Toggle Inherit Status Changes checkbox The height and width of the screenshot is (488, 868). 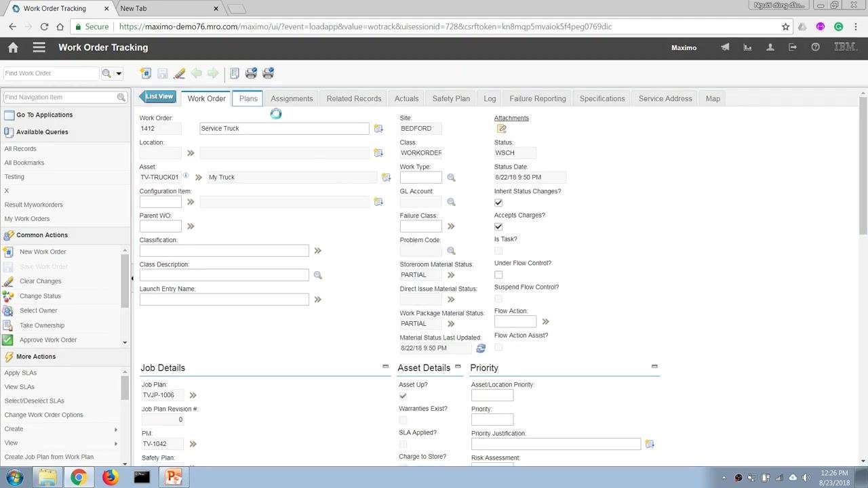(x=498, y=203)
